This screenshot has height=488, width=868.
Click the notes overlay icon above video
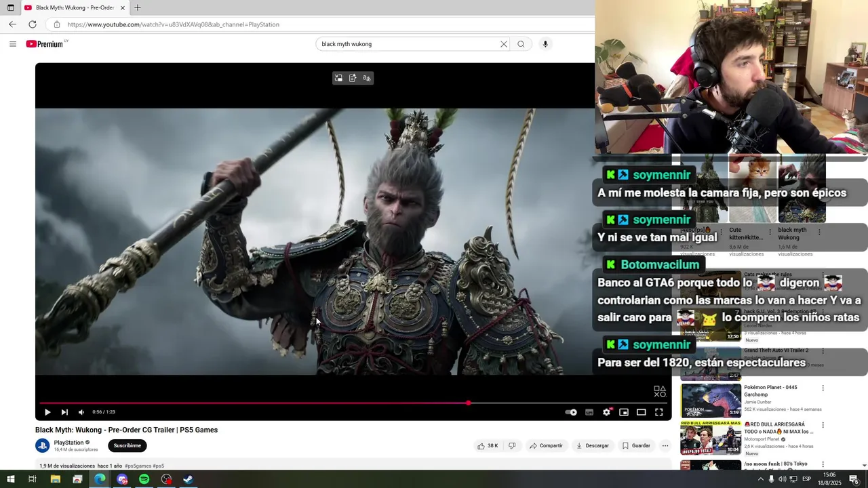tap(353, 78)
